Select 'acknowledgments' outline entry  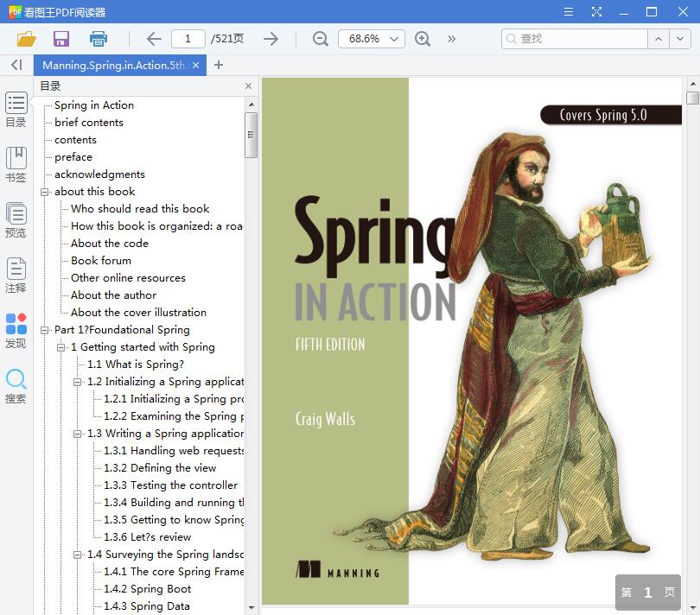(x=99, y=174)
